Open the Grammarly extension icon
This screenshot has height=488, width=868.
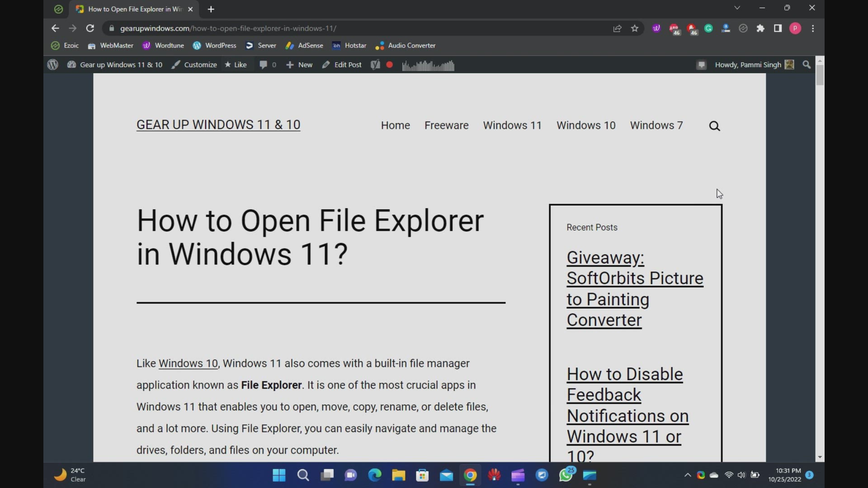pos(708,28)
